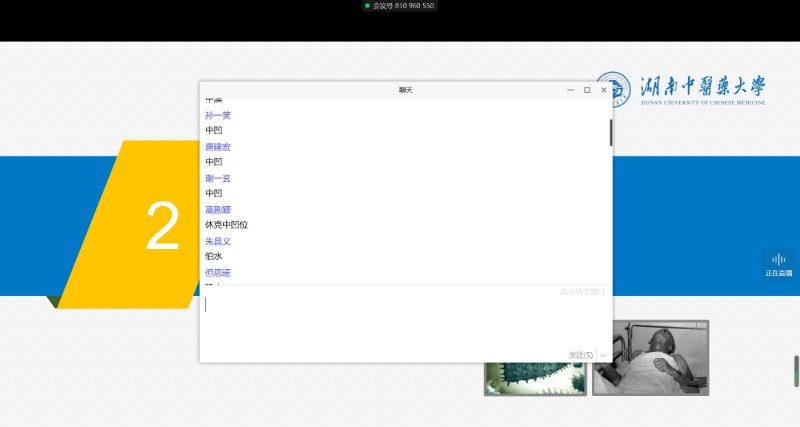This screenshot has width=800, height=427.
Task: Select sender name 谢一玄 in chat
Action: coord(218,178)
